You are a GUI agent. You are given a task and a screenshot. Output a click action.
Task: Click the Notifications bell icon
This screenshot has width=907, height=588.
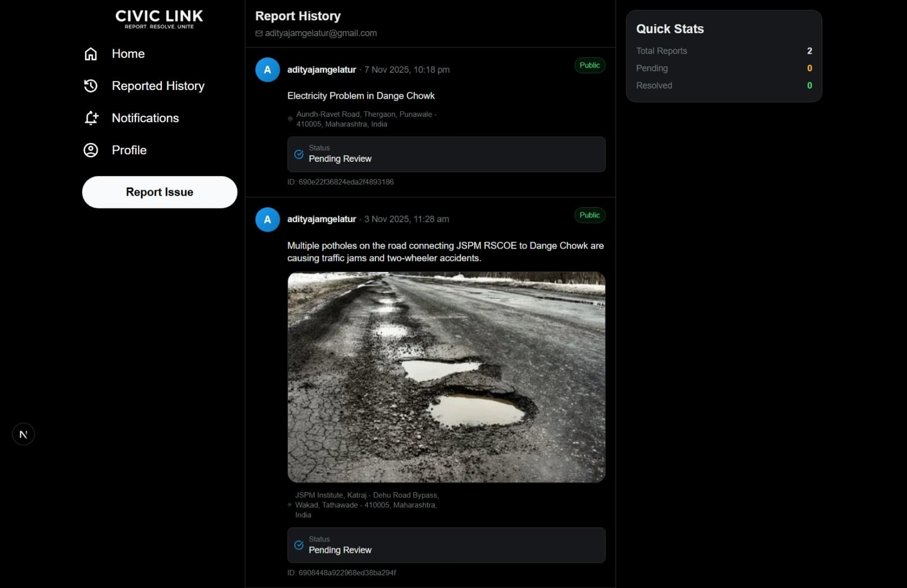pos(91,118)
